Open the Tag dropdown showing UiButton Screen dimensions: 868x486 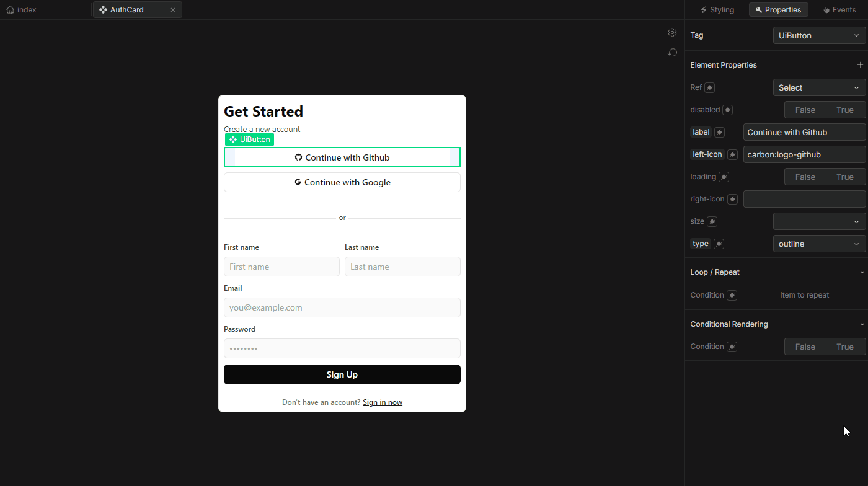pyautogui.click(x=819, y=35)
